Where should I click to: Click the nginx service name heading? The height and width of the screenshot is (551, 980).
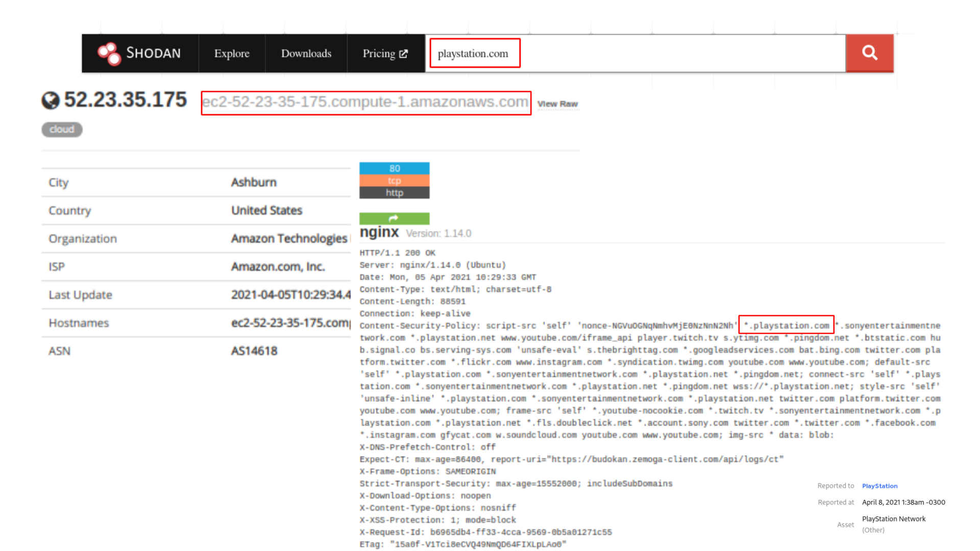click(x=379, y=232)
